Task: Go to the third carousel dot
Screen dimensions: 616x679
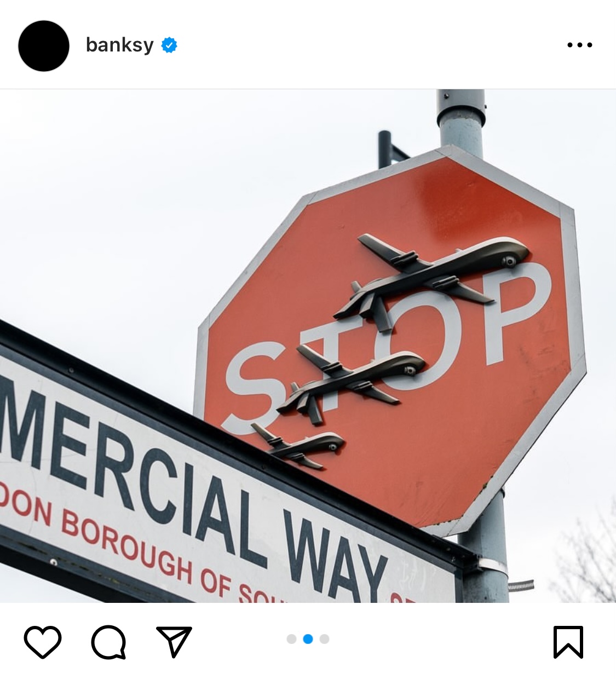Action: [x=324, y=639]
